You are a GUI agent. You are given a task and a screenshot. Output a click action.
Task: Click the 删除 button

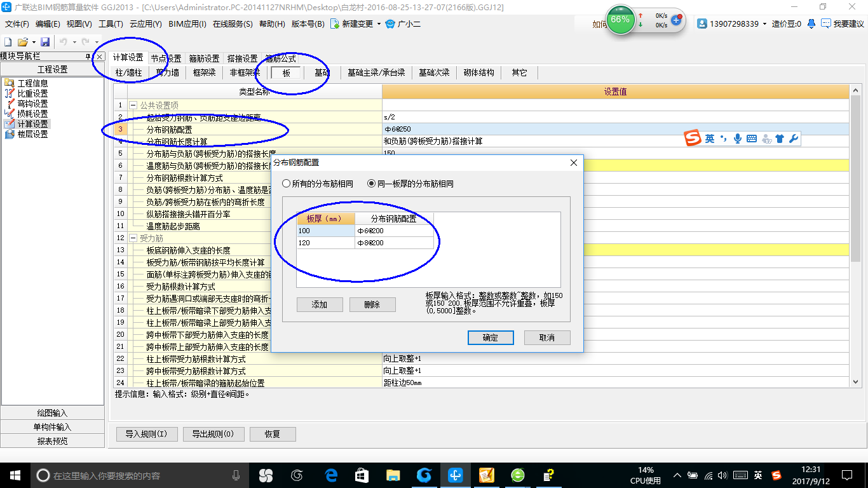pos(372,304)
